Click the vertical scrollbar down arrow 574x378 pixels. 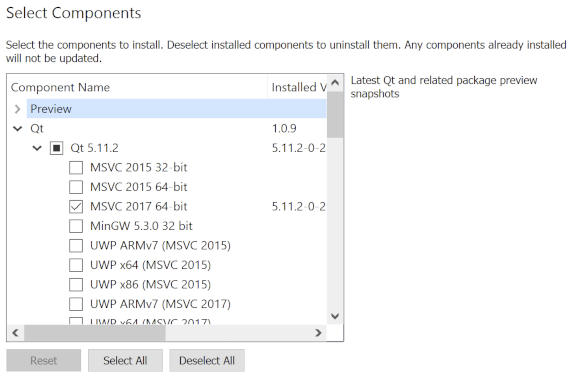click(x=335, y=316)
